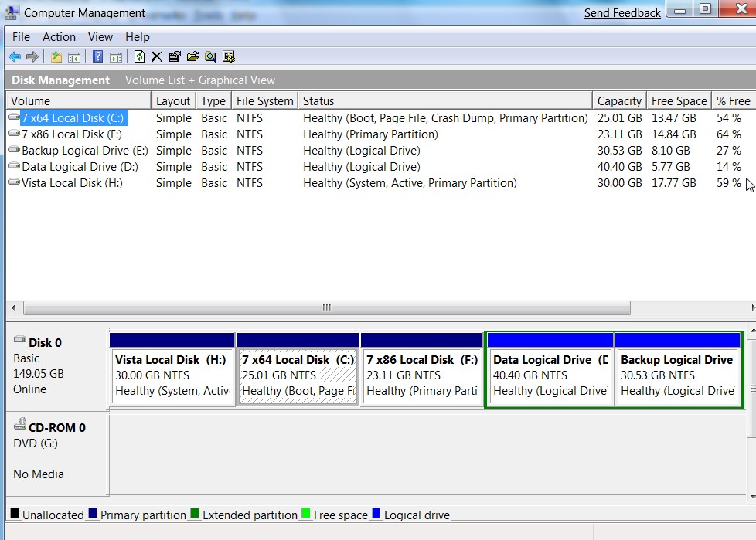Click the Healthy (System, Active, Primary Partition) status

(x=410, y=183)
